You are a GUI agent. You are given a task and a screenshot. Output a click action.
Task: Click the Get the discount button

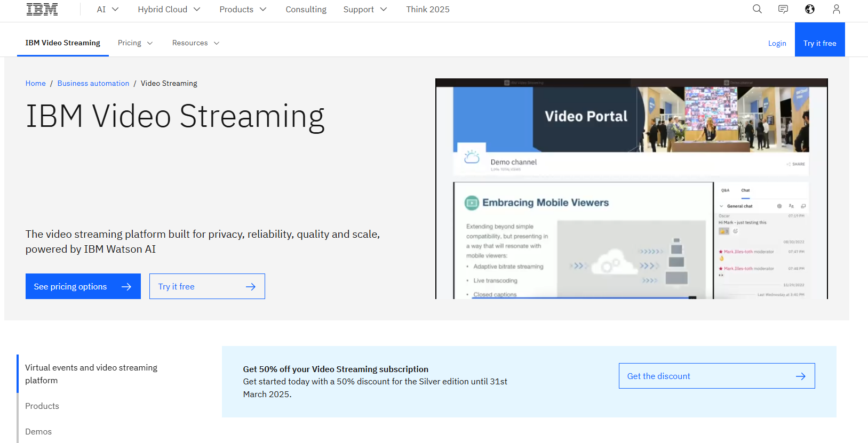pyautogui.click(x=717, y=376)
